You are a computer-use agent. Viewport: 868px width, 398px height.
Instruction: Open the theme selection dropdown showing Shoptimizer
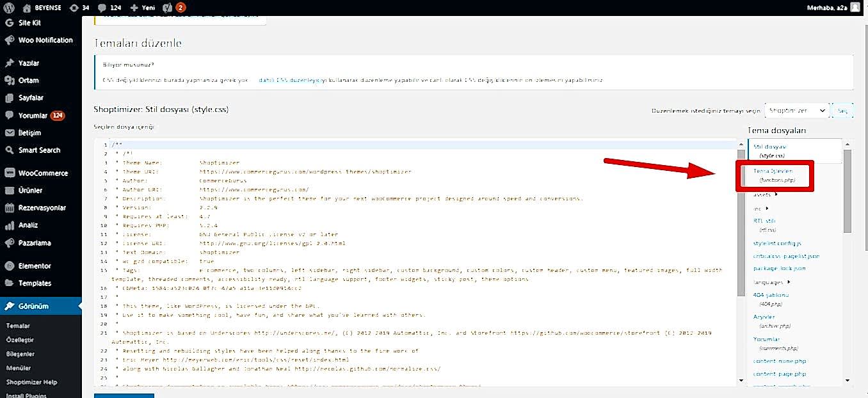(x=796, y=111)
